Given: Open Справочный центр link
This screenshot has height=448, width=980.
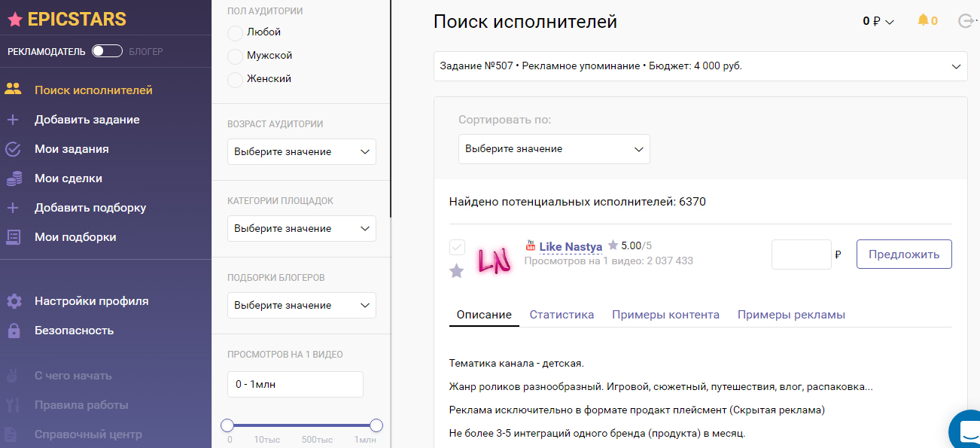Looking at the screenshot, I should point(88,434).
